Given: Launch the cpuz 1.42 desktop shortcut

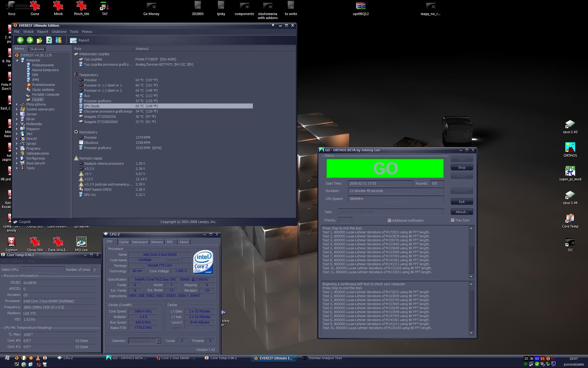Looking at the screenshot, I should pyautogui.click(x=570, y=127).
